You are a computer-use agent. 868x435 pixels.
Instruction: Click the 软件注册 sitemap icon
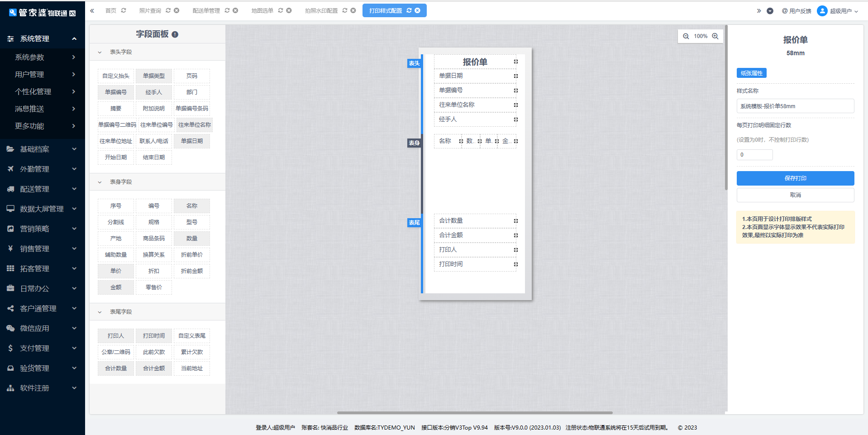coord(10,388)
